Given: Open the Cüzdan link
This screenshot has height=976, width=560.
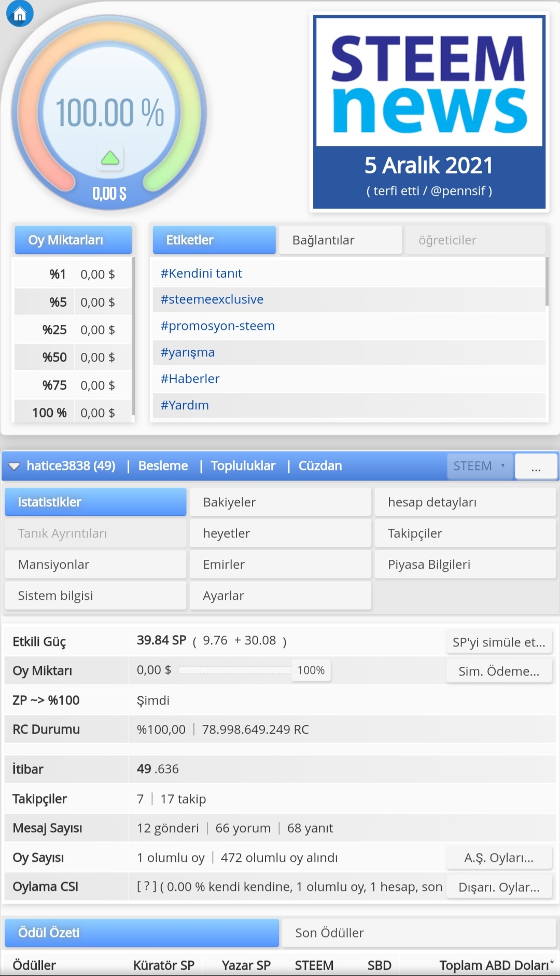Looking at the screenshot, I should 320,466.
